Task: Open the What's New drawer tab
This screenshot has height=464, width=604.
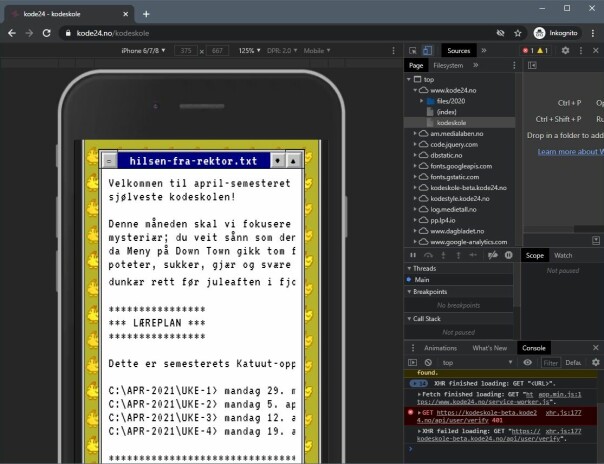Action: (x=490, y=348)
